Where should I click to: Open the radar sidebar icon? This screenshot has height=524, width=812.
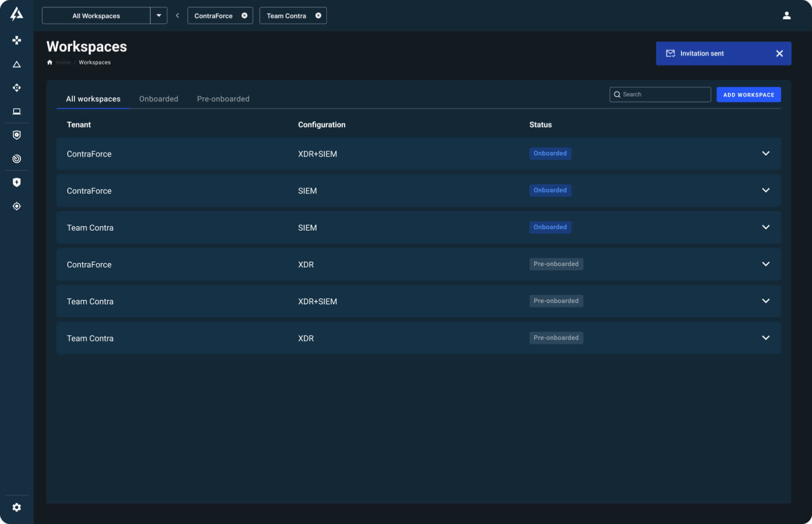[17, 158]
